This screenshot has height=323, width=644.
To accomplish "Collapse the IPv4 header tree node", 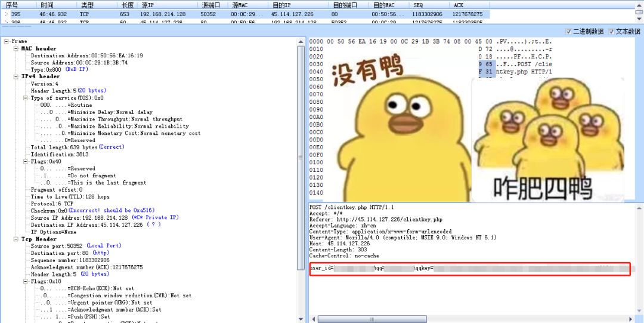I will [16, 76].
